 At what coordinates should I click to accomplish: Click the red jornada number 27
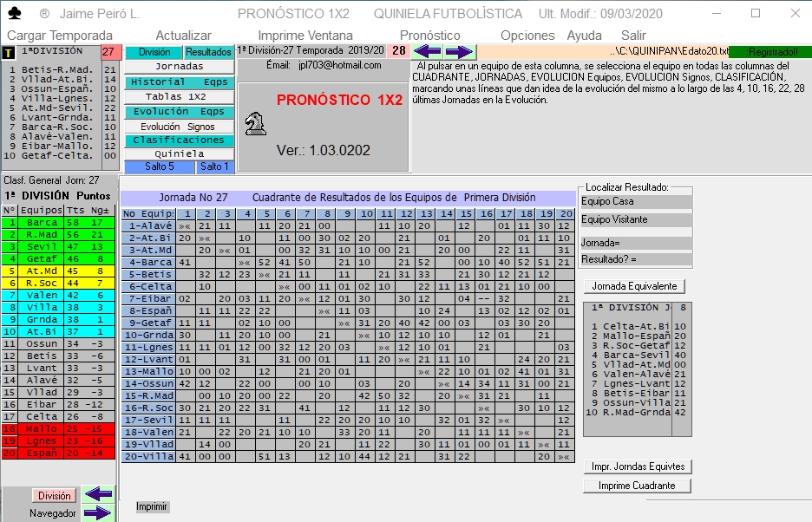pos(111,52)
